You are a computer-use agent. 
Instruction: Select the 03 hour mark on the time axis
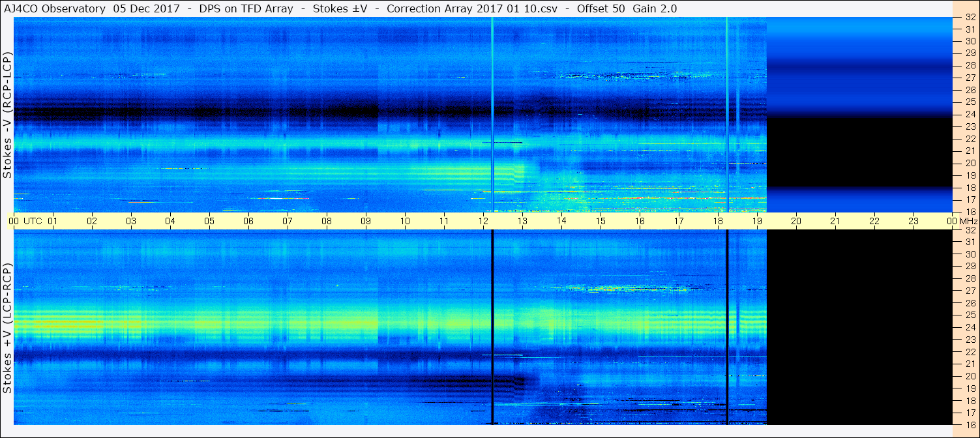click(131, 221)
